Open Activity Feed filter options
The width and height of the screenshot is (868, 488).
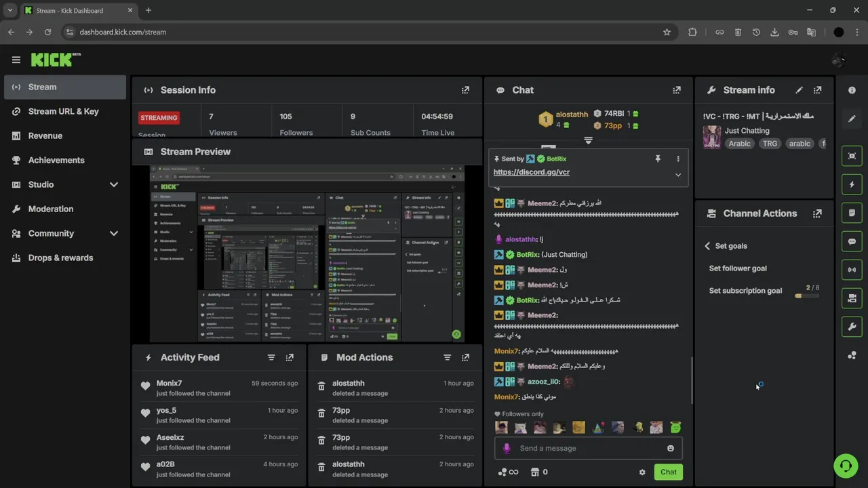pyautogui.click(x=271, y=357)
